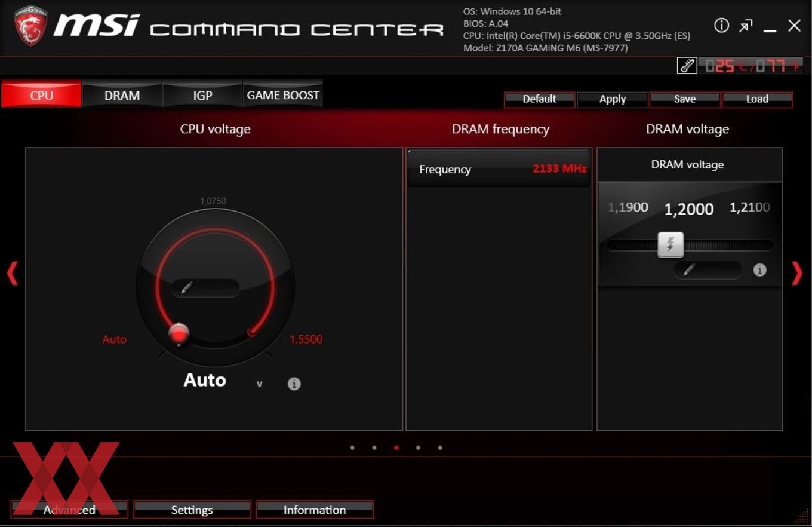Click the fourth page indicator dot

pos(418,448)
